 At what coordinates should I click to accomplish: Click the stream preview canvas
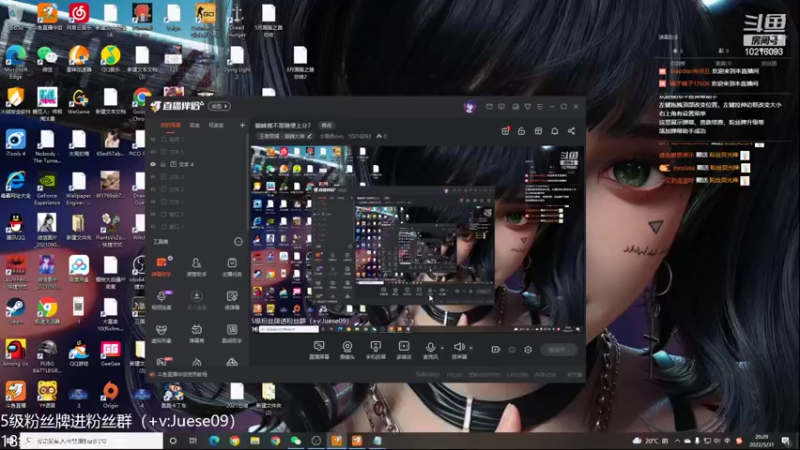[417, 240]
